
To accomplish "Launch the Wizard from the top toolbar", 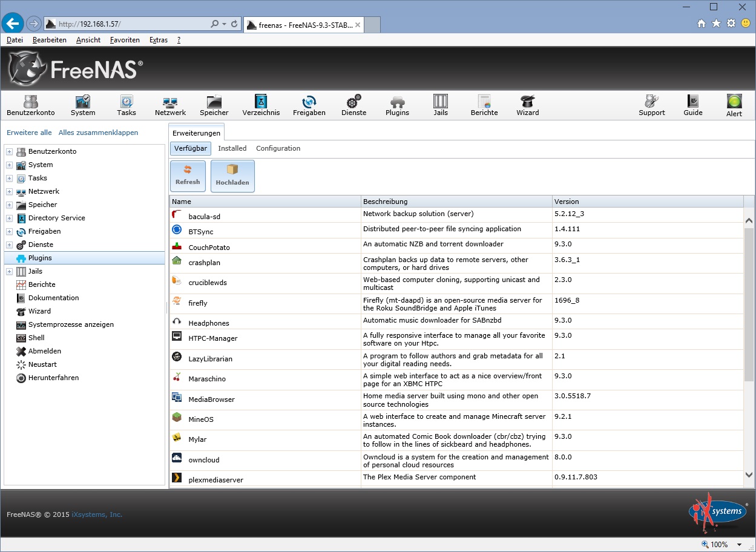I will pos(528,105).
